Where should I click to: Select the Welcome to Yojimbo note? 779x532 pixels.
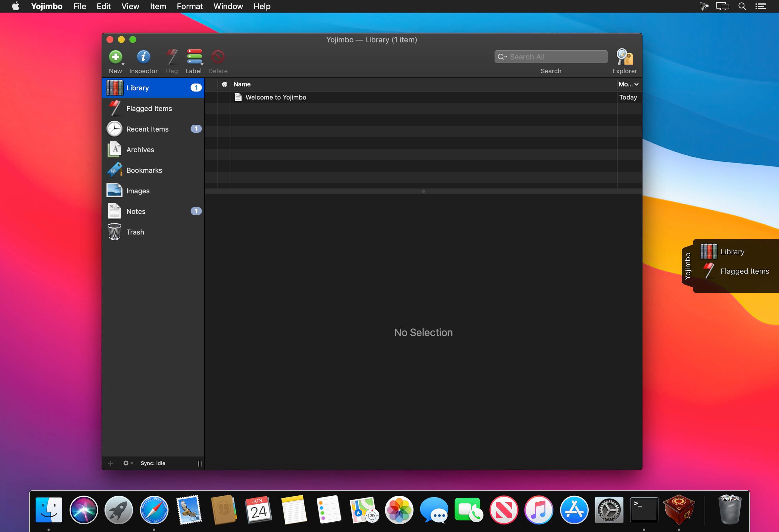pyautogui.click(x=276, y=98)
